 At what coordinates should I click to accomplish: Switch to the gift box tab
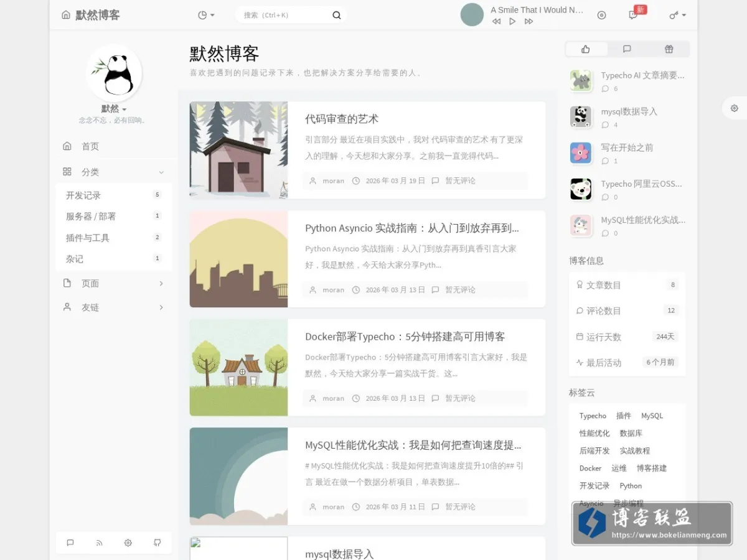pyautogui.click(x=669, y=49)
